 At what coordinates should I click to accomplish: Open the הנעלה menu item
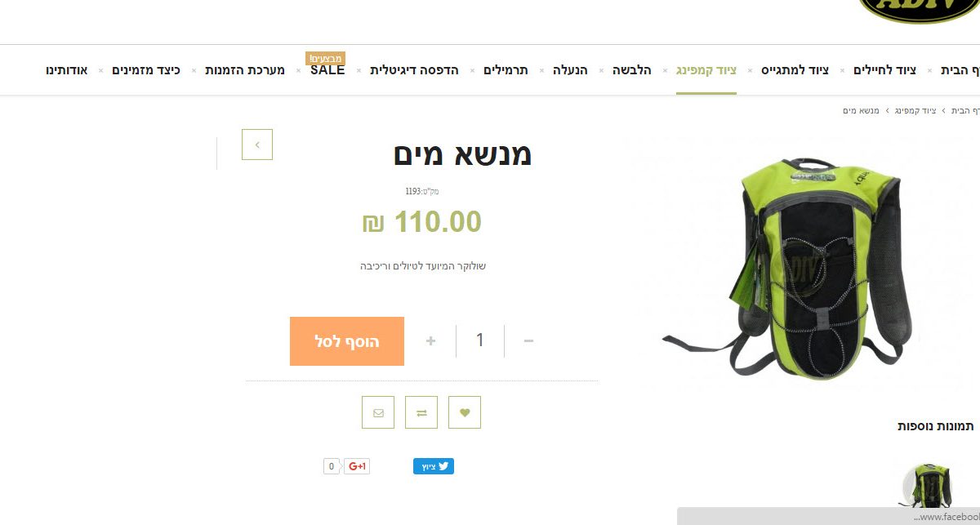[x=570, y=70]
